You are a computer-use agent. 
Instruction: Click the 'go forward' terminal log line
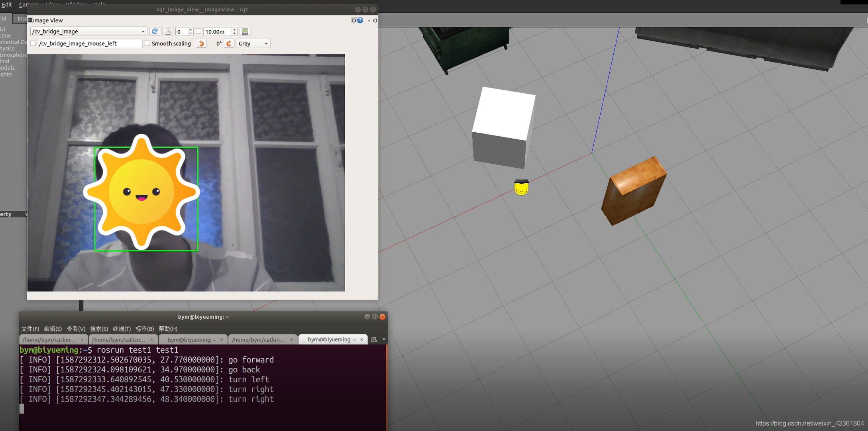(147, 360)
